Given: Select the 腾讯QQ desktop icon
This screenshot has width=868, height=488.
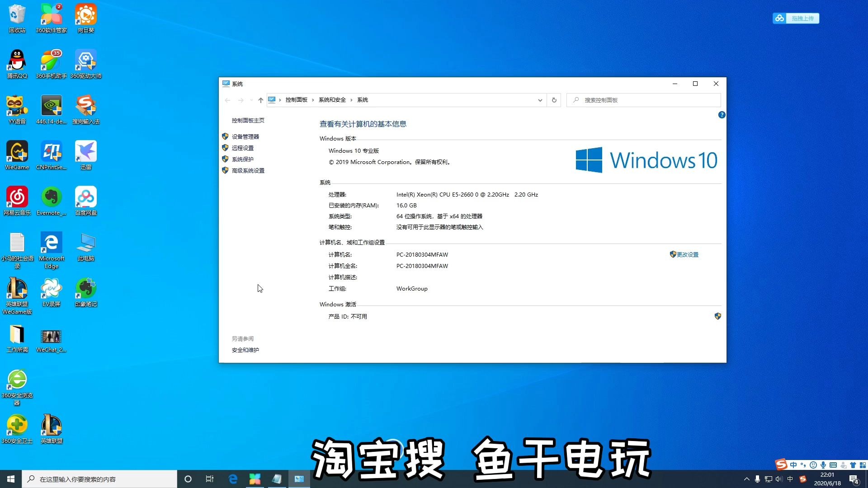Looking at the screenshot, I should point(17,64).
